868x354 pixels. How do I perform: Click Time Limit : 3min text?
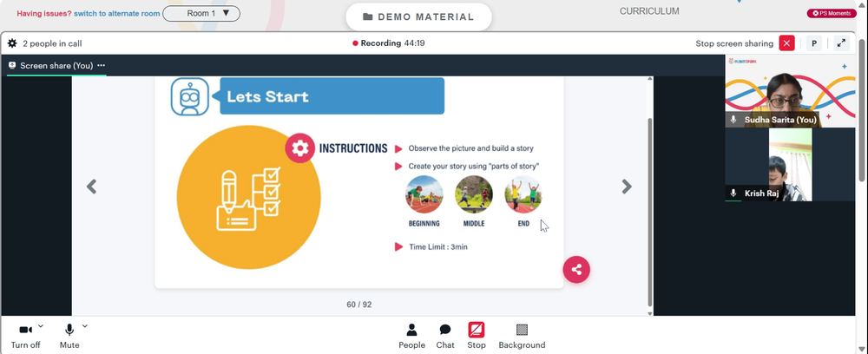point(437,246)
